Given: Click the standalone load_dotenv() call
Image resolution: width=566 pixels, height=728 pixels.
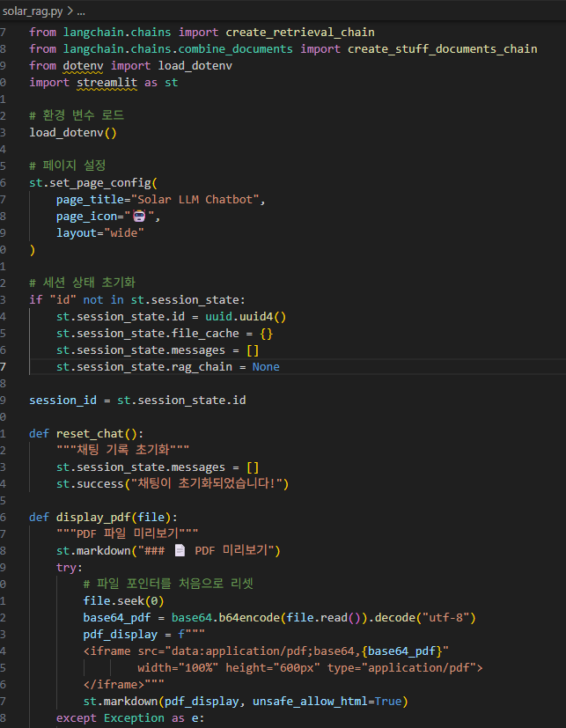Looking at the screenshot, I should pyautogui.click(x=73, y=133).
